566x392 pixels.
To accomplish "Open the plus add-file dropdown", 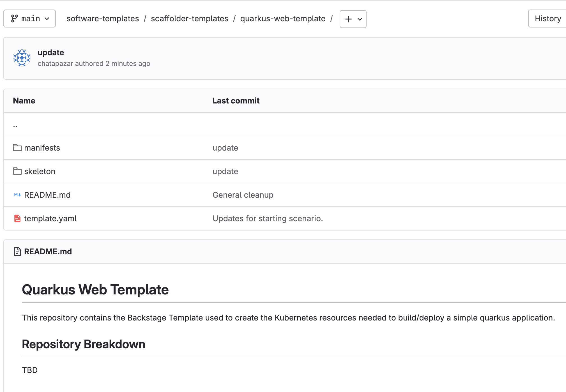I will [353, 19].
